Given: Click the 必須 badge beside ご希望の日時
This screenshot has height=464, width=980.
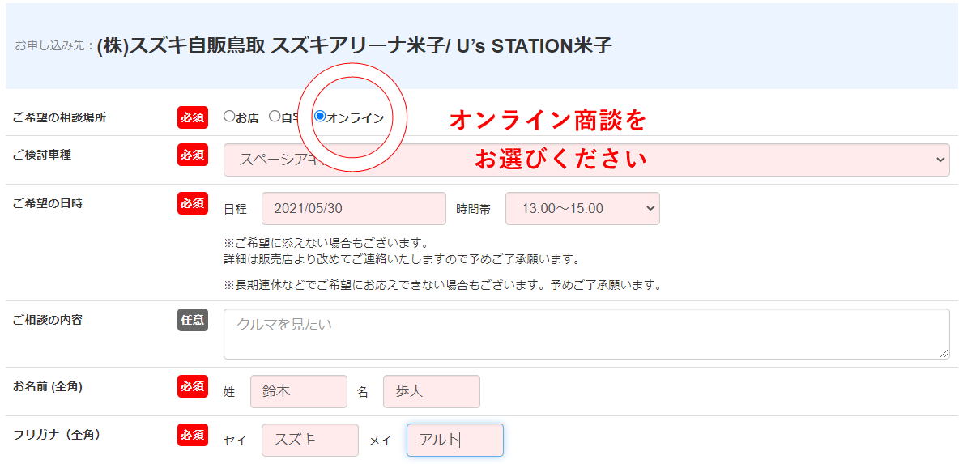Looking at the screenshot, I should [193, 203].
